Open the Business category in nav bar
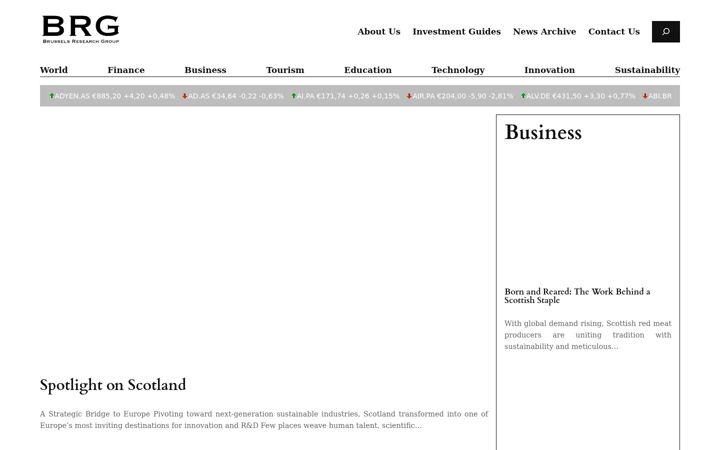This screenshot has height=450, width=720. pyautogui.click(x=205, y=70)
